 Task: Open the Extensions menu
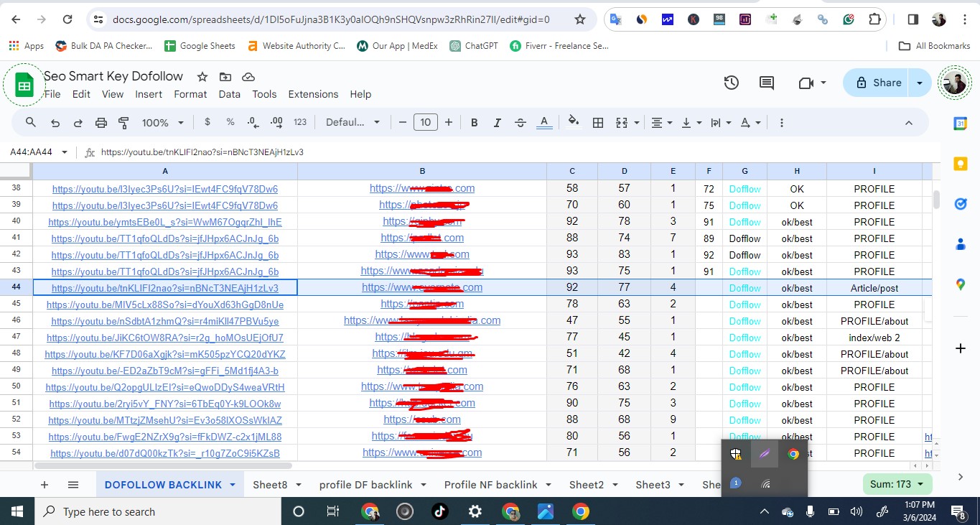[x=312, y=94]
